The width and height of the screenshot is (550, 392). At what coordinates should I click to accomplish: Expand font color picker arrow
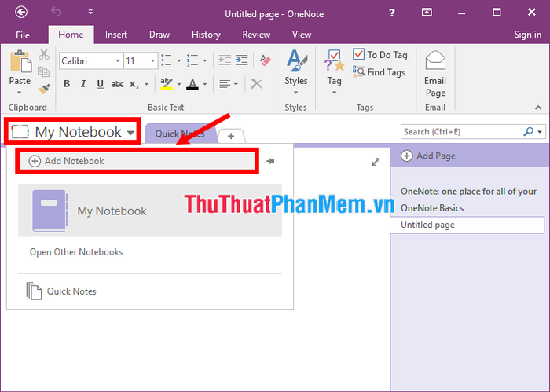(205, 84)
